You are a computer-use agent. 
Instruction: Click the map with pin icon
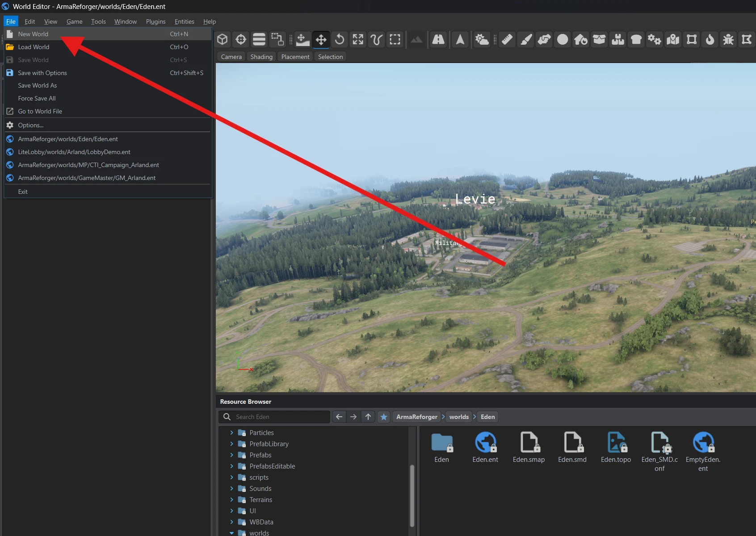(673, 40)
